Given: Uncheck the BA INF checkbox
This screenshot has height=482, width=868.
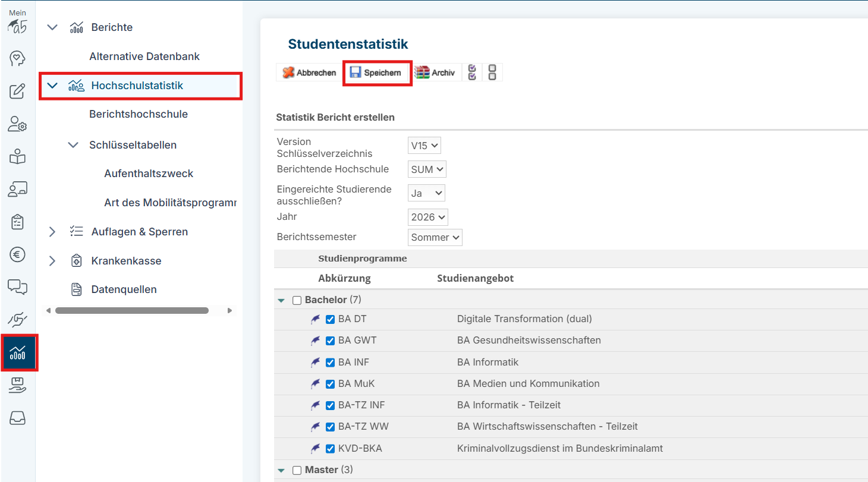Looking at the screenshot, I should coord(331,362).
